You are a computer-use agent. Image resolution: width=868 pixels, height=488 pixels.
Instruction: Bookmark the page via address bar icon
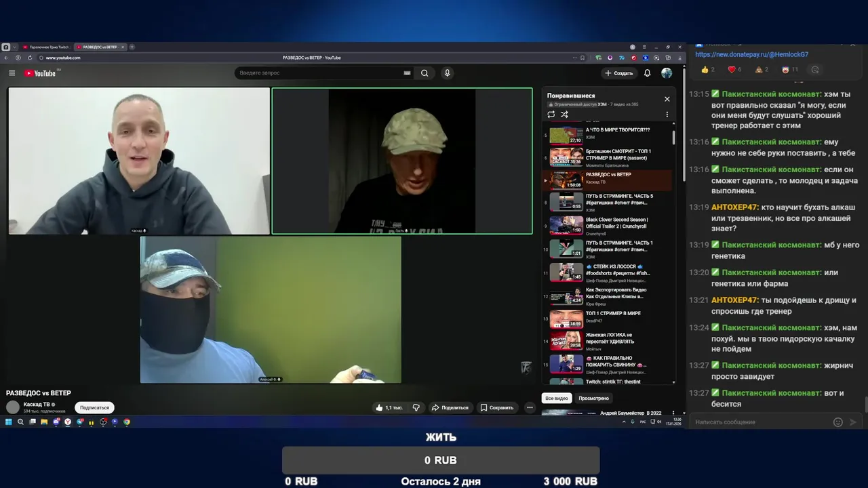583,58
